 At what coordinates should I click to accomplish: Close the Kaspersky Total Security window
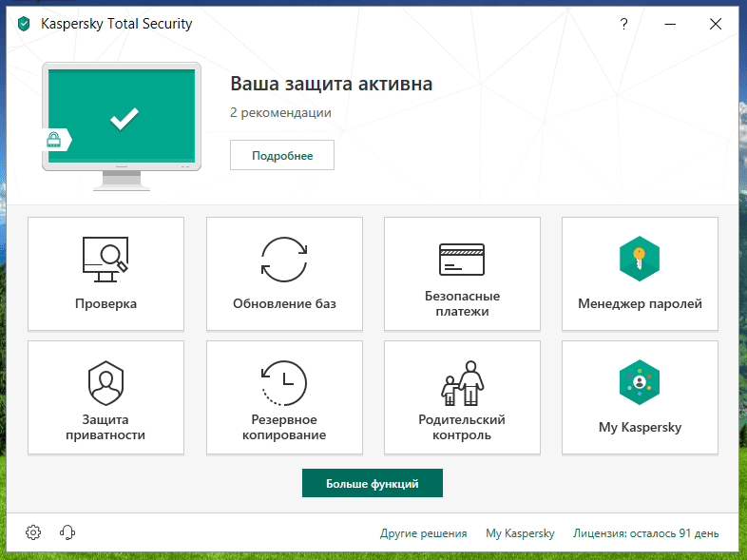716,24
